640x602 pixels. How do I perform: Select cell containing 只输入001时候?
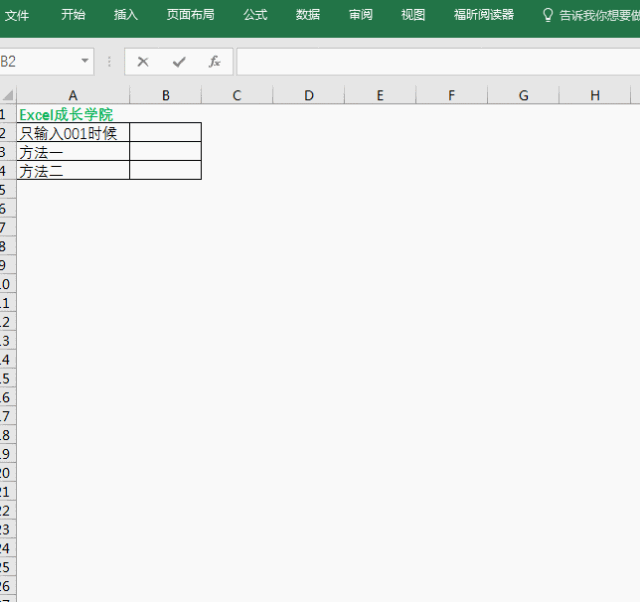(x=73, y=132)
